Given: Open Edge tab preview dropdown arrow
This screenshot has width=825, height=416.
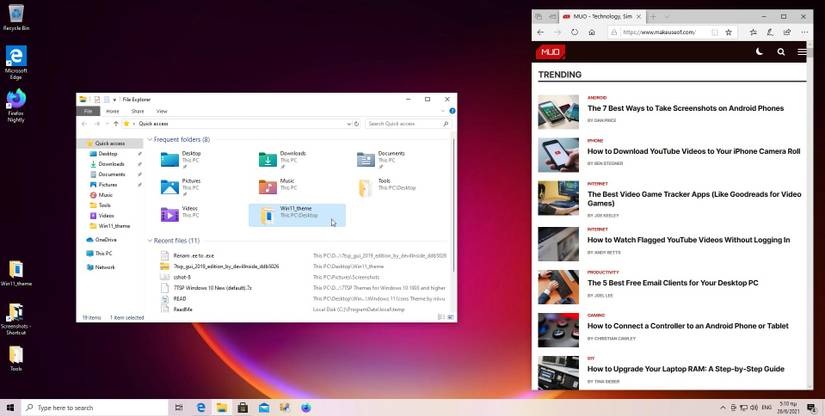Looking at the screenshot, I should [x=667, y=16].
